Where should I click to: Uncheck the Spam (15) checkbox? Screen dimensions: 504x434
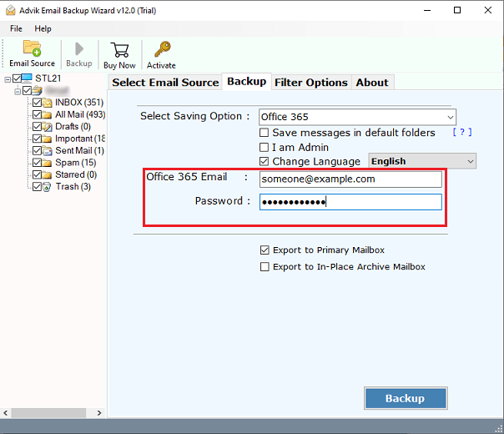(x=37, y=163)
